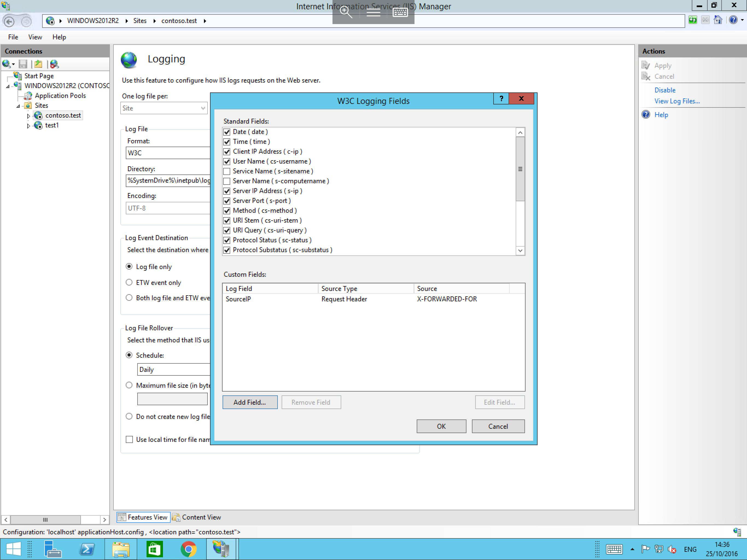Uncheck the Time ( time ) field
Image resolution: width=747 pixels, height=560 pixels.
227,142
